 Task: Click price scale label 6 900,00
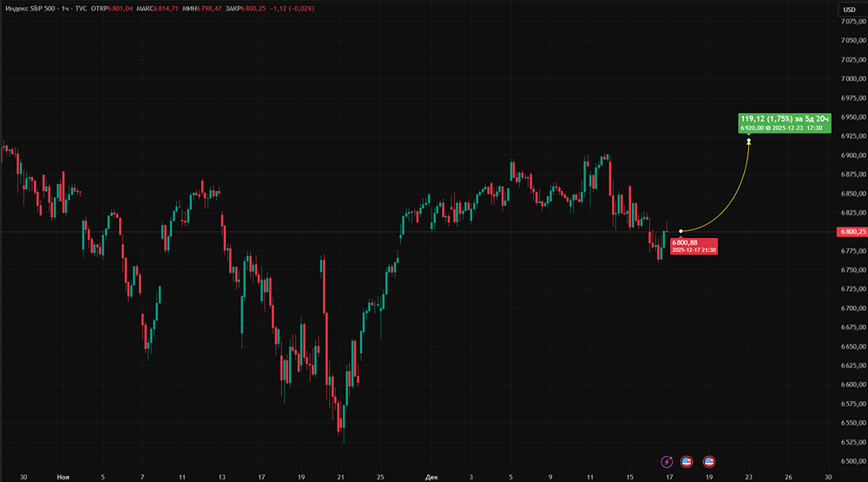point(853,155)
